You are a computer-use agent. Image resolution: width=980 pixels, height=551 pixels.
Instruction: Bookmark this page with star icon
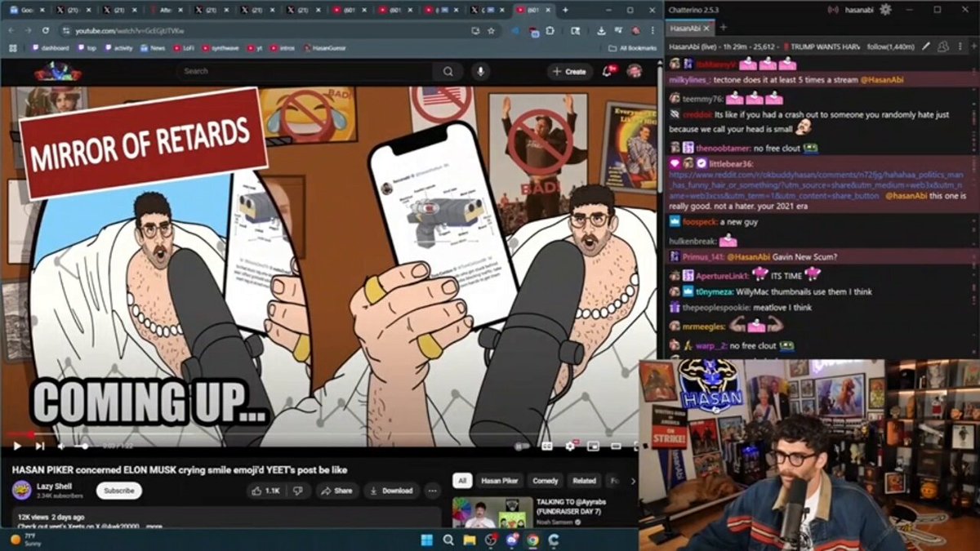(x=491, y=30)
